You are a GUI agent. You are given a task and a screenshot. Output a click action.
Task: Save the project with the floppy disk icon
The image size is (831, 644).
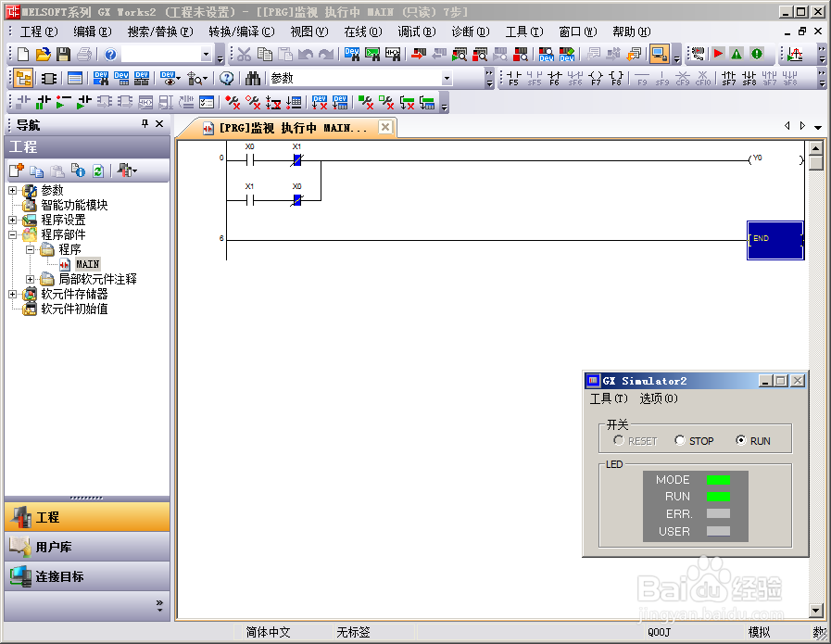tap(63, 54)
